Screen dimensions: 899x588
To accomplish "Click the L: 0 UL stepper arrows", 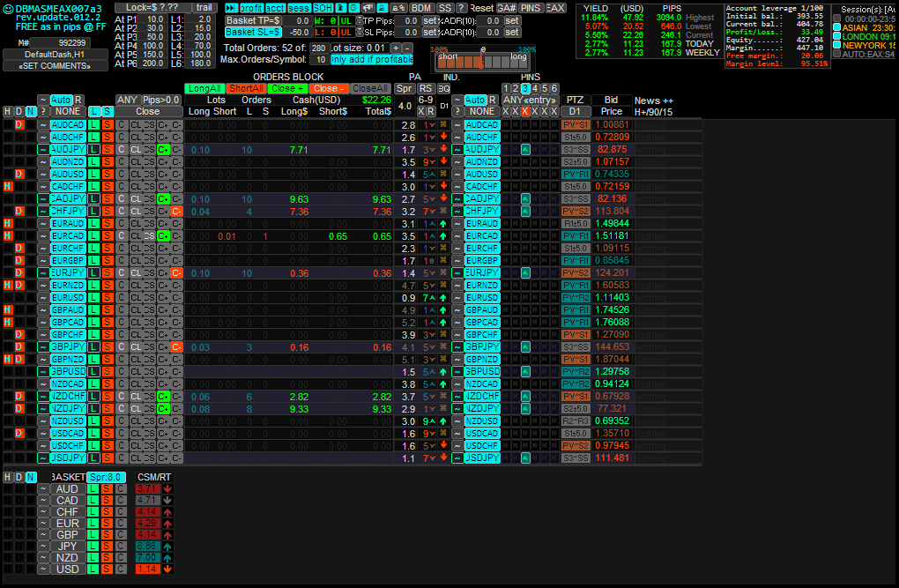I will click(360, 32).
